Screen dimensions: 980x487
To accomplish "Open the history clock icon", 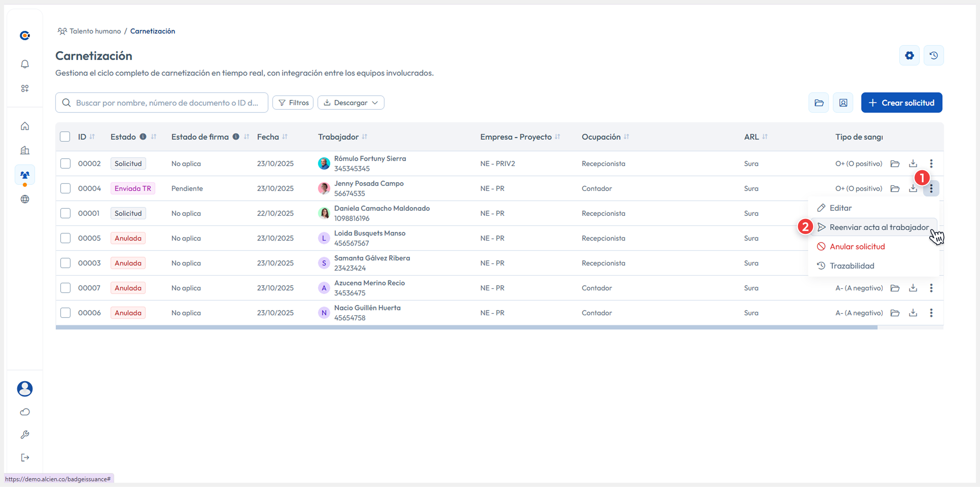I will 934,56.
